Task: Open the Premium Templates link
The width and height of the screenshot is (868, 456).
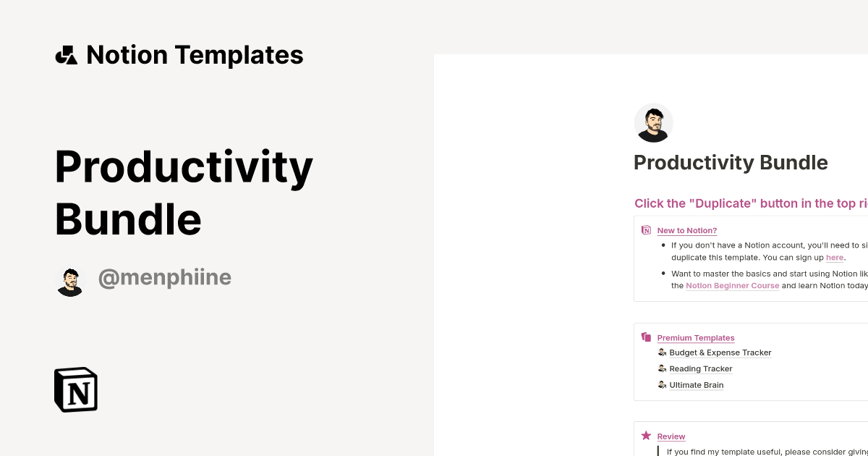Action: tap(696, 338)
